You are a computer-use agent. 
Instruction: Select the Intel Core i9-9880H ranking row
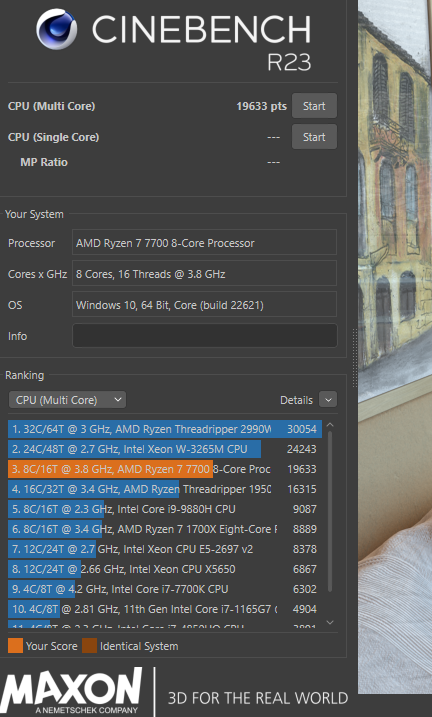coord(165,509)
